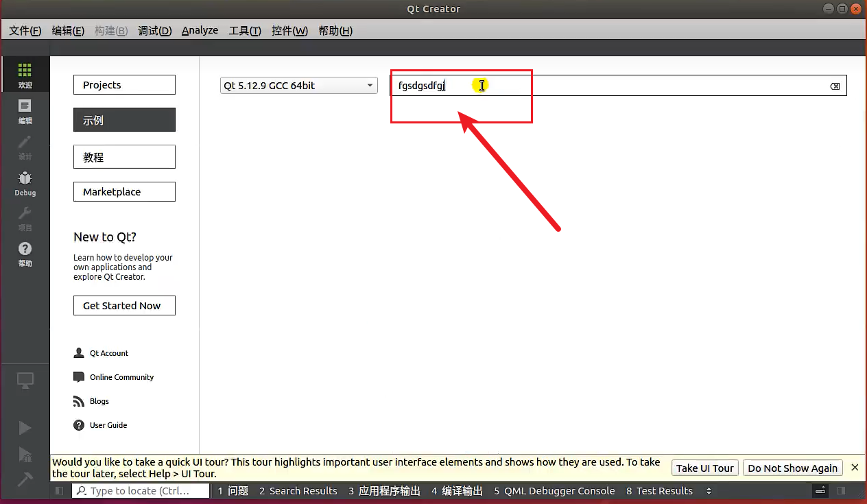Screen dimensions: 867x504
Task: Open the 4 编译输出 pane
Action: tap(457, 491)
